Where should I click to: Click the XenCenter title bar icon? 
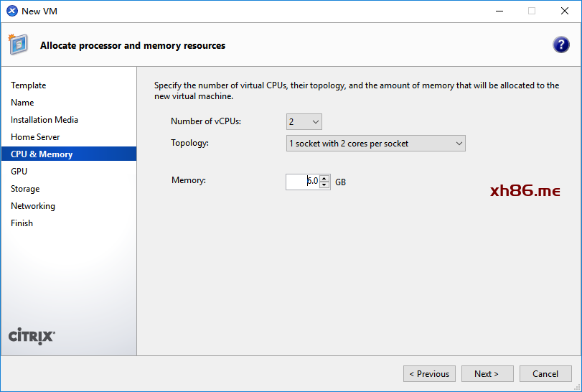[11, 11]
